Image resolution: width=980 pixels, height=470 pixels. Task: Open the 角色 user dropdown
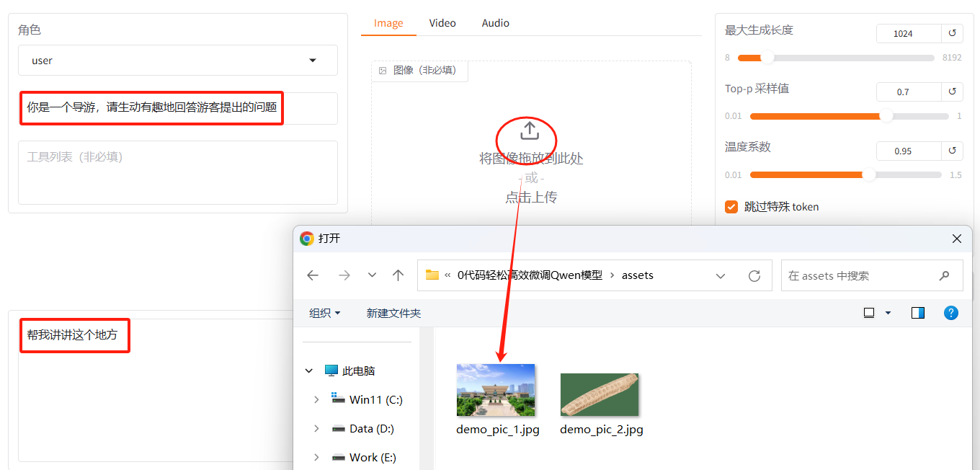click(178, 61)
